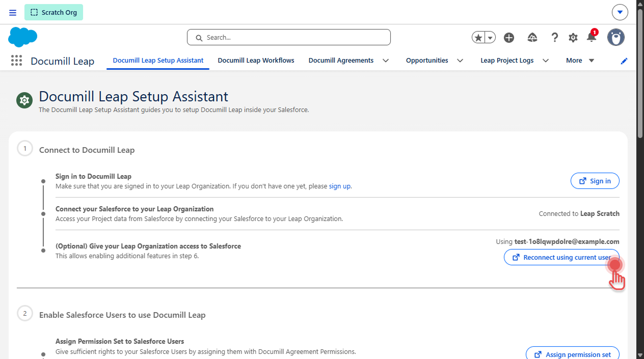The image size is (644, 359).
Task: Open the Notifications bell
Action: pyautogui.click(x=592, y=37)
